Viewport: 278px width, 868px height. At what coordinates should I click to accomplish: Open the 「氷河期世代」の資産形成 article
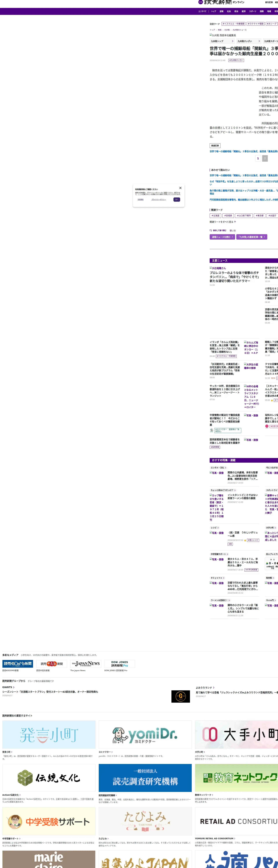click(225, 369)
